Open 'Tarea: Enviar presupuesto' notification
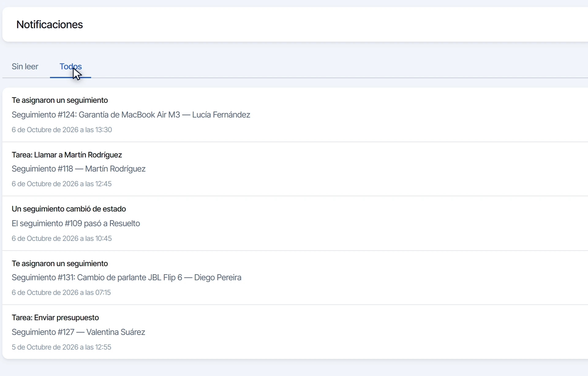 point(295,332)
